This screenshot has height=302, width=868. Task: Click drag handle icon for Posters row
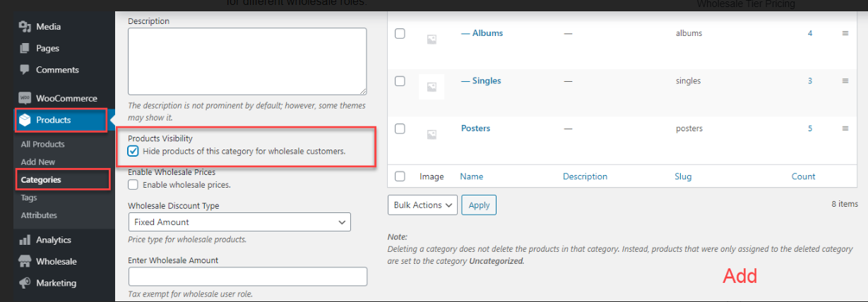(845, 128)
